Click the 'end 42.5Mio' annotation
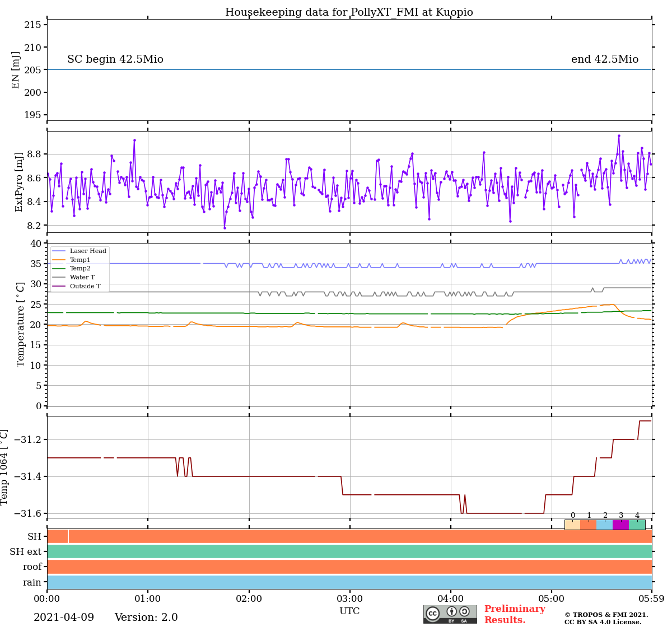The width and height of the screenshot is (672, 627). click(605, 59)
